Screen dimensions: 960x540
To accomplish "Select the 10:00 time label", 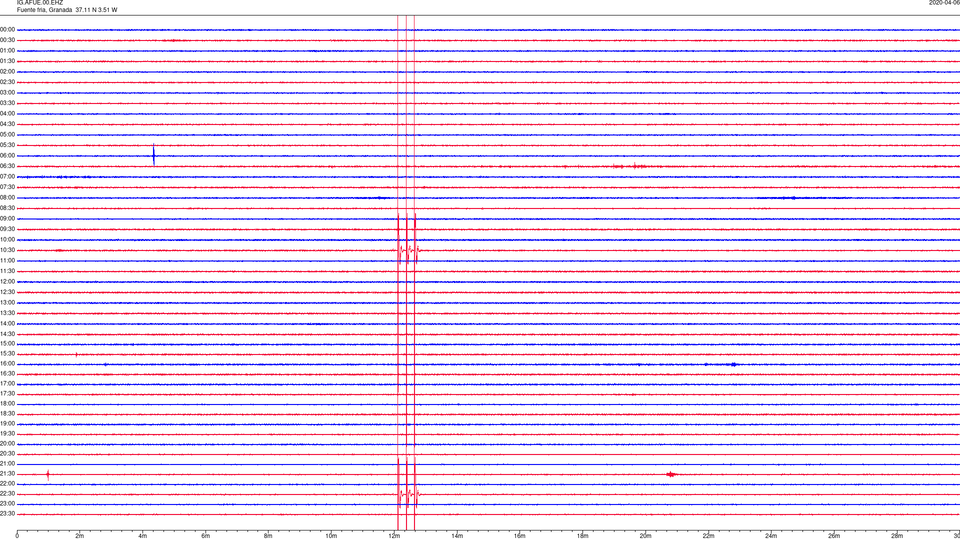I will 7,240.
